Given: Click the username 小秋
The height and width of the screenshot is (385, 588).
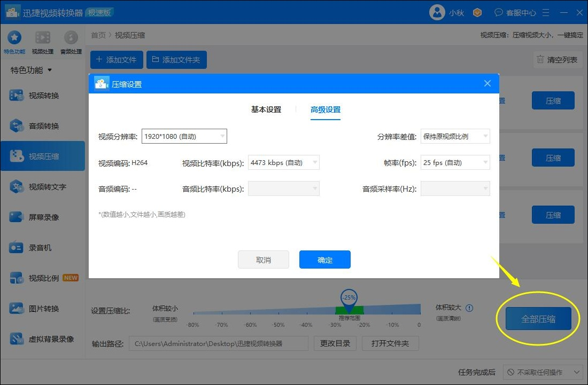Looking at the screenshot, I should pyautogui.click(x=457, y=13).
